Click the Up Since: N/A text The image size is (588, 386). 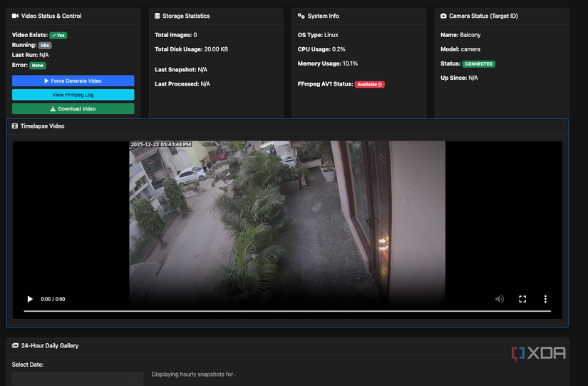460,78
